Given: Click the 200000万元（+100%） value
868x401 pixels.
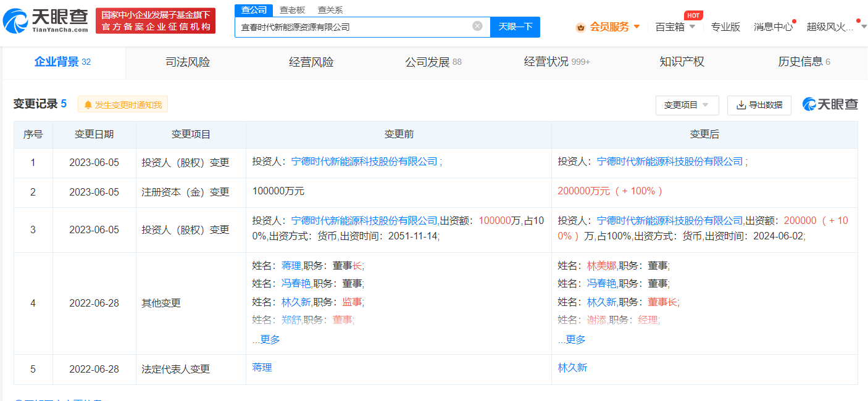Looking at the screenshot, I should (x=611, y=191).
